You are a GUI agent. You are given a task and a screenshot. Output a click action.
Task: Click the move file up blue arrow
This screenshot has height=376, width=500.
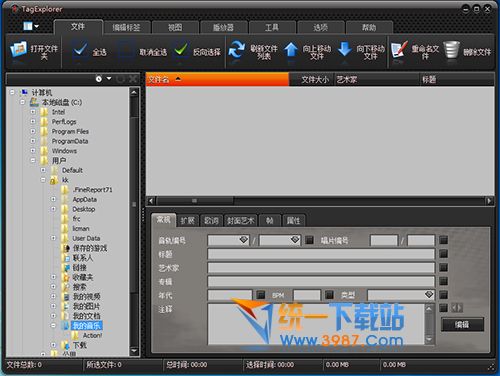(291, 50)
